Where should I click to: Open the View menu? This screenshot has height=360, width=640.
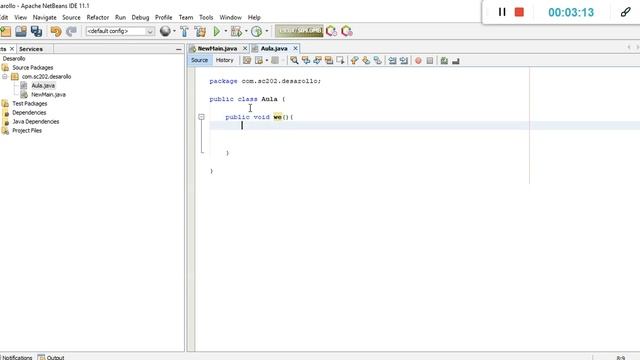[x=20, y=18]
